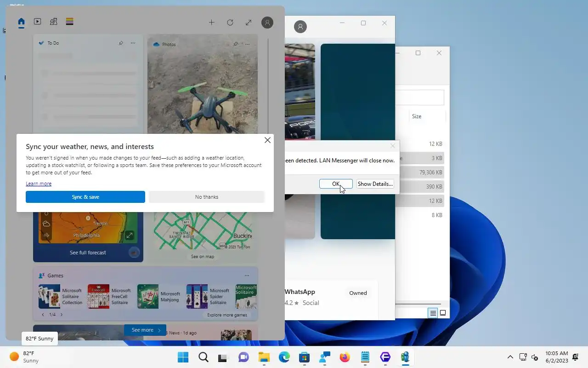Select cloud layer icon on weather map
Image resolution: width=588 pixels, height=368 pixels.
tap(46, 224)
